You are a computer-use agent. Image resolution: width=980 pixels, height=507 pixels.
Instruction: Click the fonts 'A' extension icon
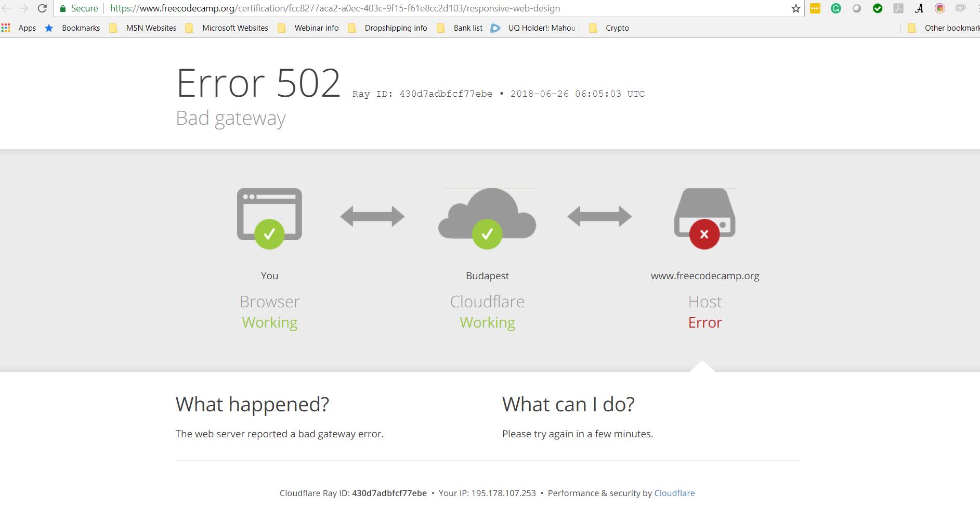click(x=919, y=8)
